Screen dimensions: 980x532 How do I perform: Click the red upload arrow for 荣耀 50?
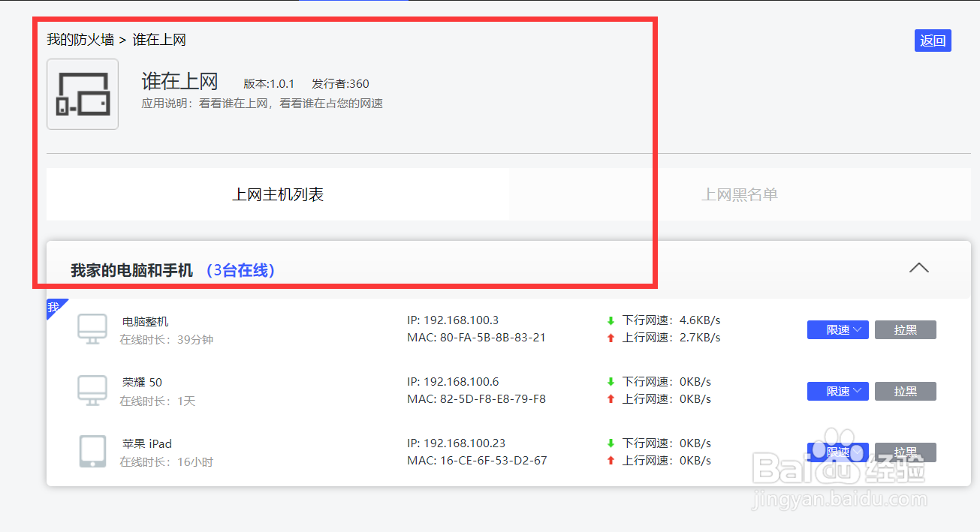pos(611,399)
